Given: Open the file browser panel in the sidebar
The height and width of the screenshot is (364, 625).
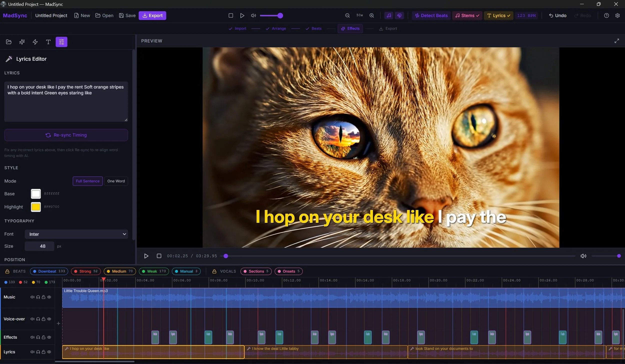Looking at the screenshot, I should tap(9, 42).
